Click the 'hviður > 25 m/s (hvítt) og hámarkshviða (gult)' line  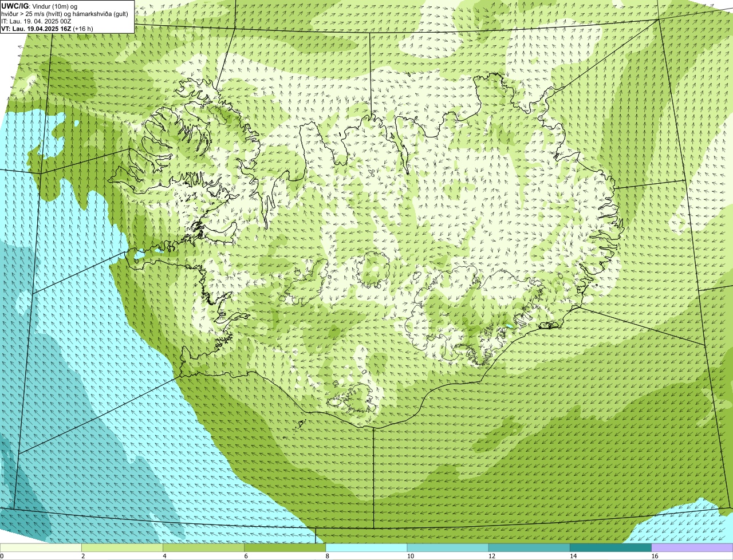[65, 14]
